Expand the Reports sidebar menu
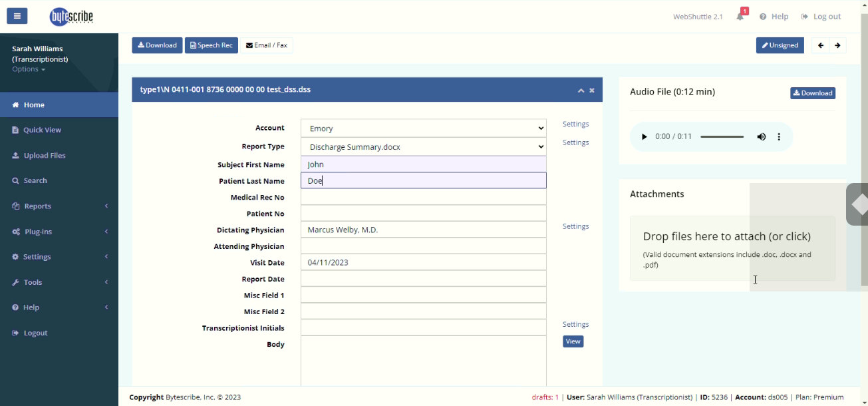 click(59, 206)
